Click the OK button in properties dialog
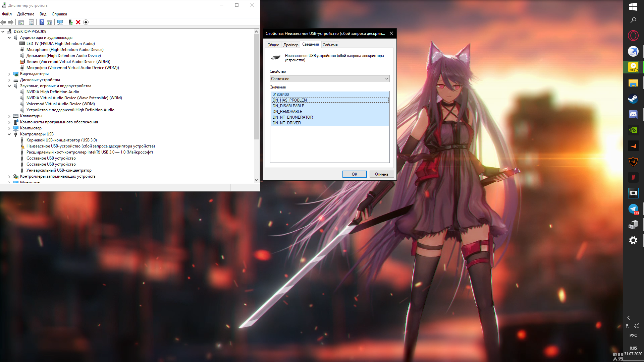The width and height of the screenshot is (644, 362). click(x=355, y=174)
